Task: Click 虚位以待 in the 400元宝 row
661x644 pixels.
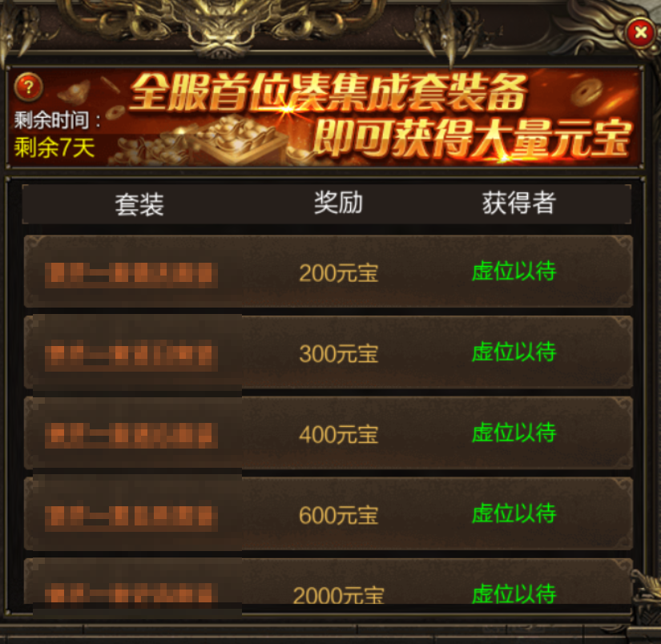Action: [514, 433]
